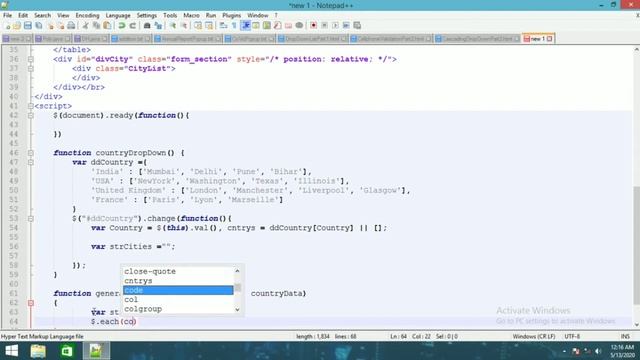Click the volume icon in the system tray
This screenshot has height=360, width=640.
(x=598, y=351)
